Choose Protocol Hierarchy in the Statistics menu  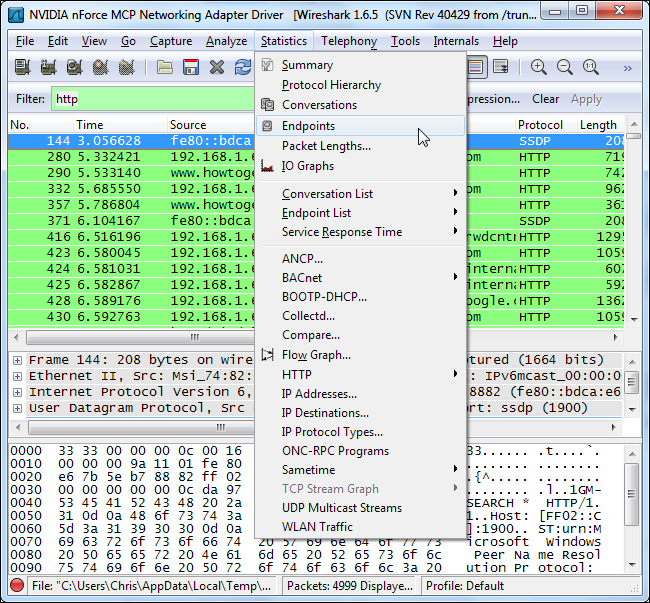point(331,85)
